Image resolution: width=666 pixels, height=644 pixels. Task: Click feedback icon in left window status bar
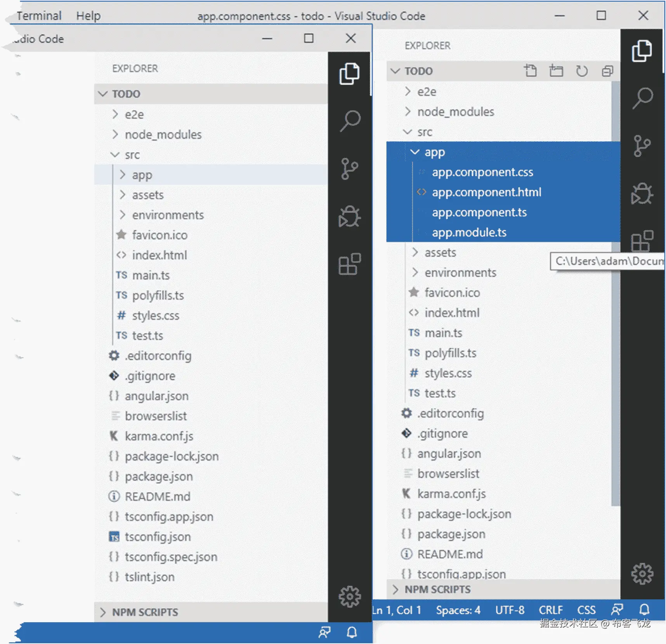pos(324,633)
